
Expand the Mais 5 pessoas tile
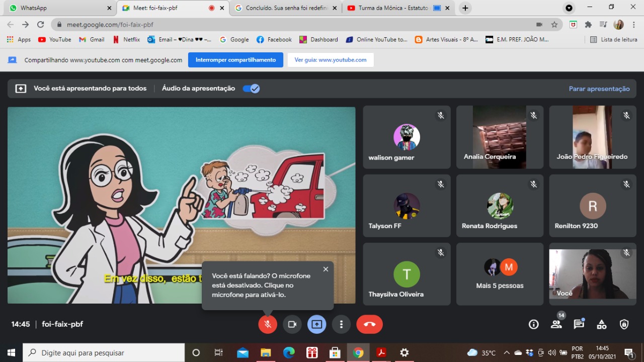pyautogui.click(x=500, y=274)
